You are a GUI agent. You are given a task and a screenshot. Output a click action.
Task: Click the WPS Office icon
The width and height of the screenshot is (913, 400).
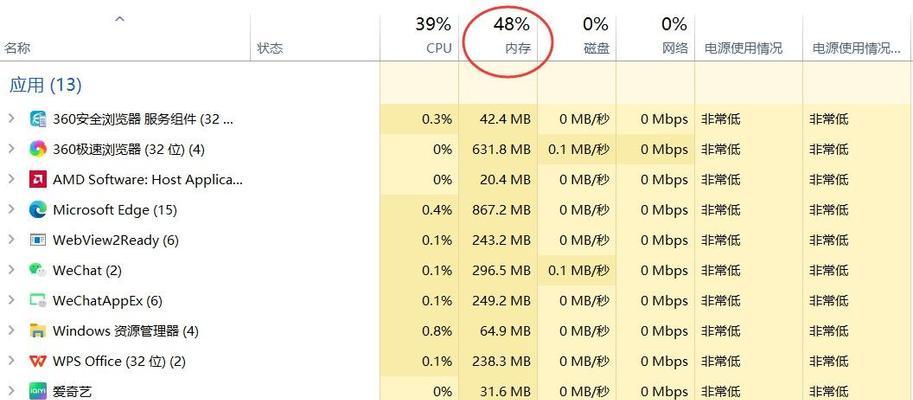coord(38,361)
